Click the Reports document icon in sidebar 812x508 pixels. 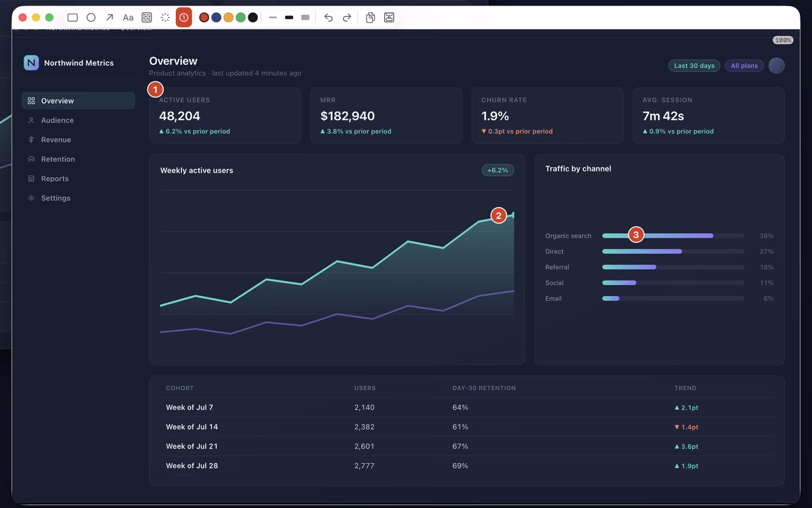tap(31, 179)
